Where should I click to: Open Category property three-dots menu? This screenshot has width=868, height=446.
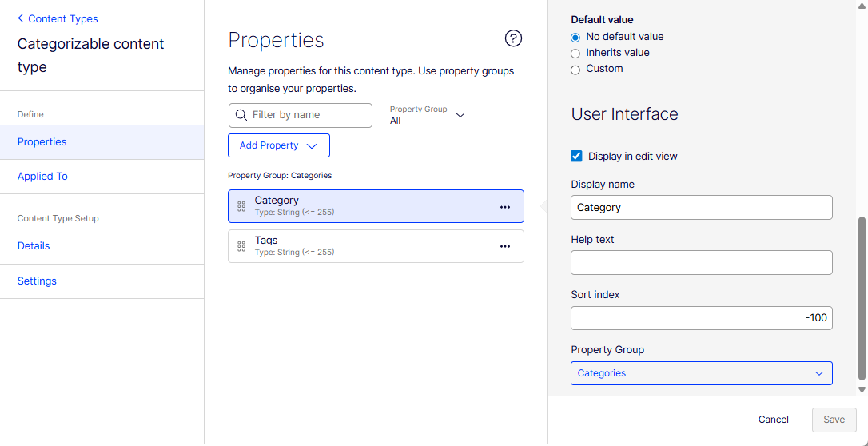[x=504, y=207]
